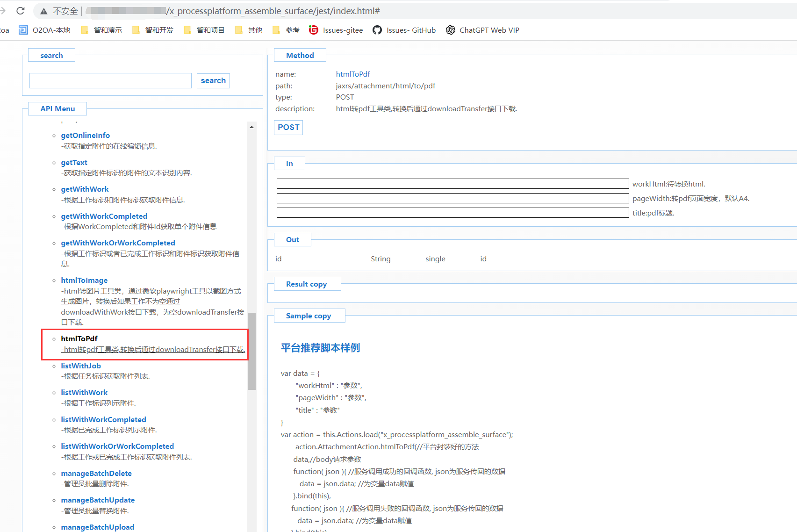797x532 pixels.
Task: Open the listWithJob API entry
Action: click(x=81, y=366)
